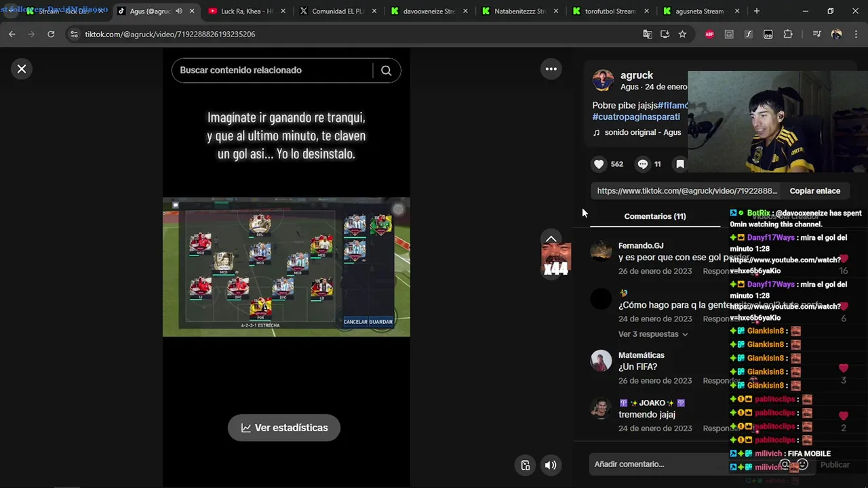
Task: Open the Chrome three-dot menu
Action: [856, 34]
